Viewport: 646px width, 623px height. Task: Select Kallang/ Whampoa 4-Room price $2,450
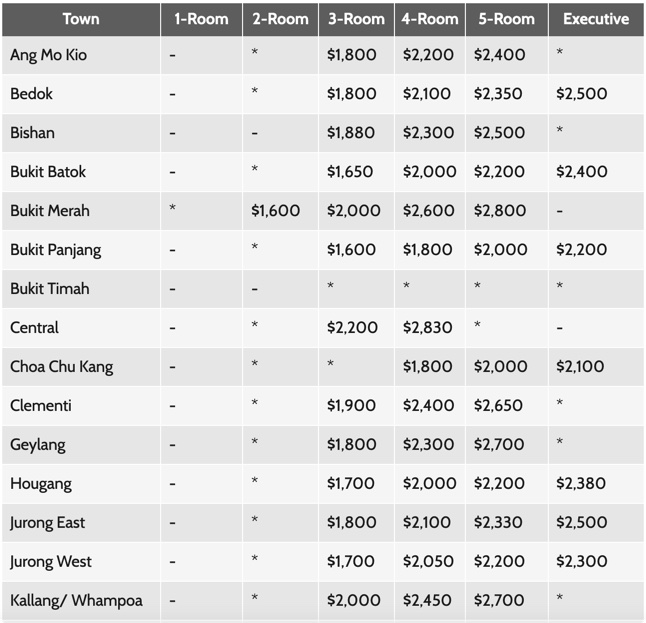[x=427, y=601]
